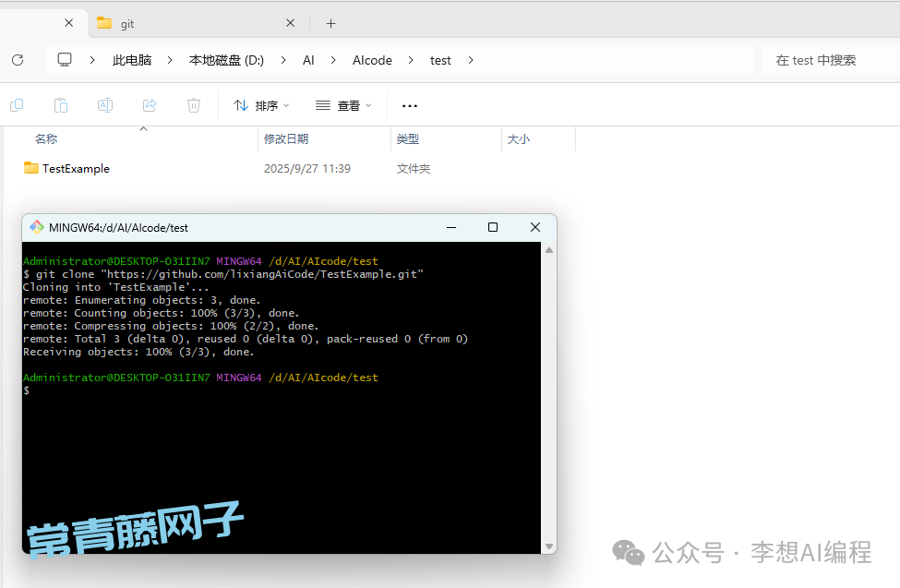Screen dimensions: 900x588
Task: Click the copy icon in toolbar
Action: pyautogui.click(x=17, y=105)
